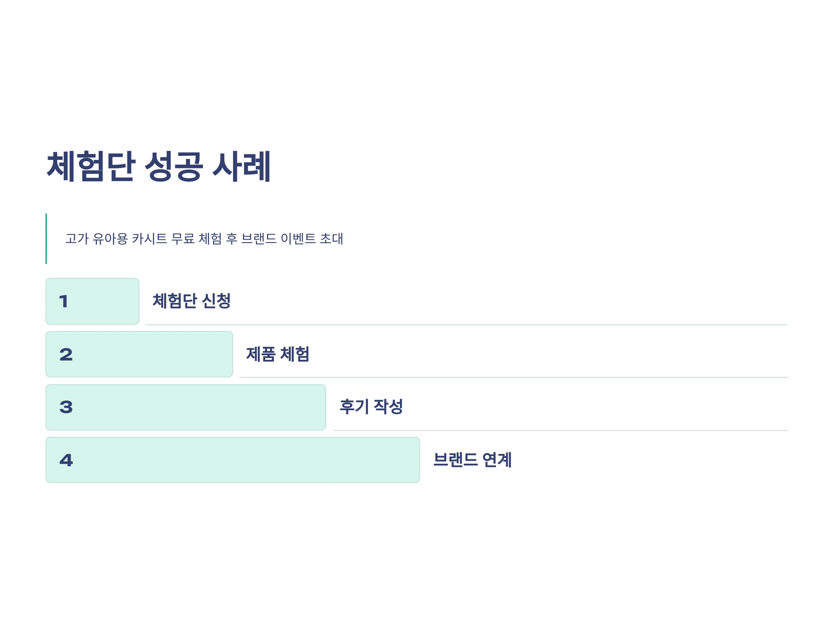Click the divider line under 후기 작성

click(560, 430)
